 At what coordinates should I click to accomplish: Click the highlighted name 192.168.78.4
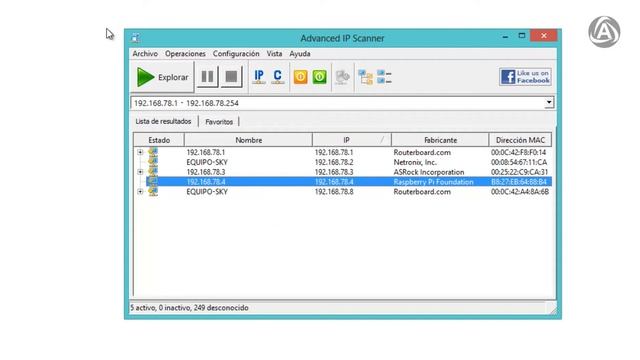[x=206, y=182]
